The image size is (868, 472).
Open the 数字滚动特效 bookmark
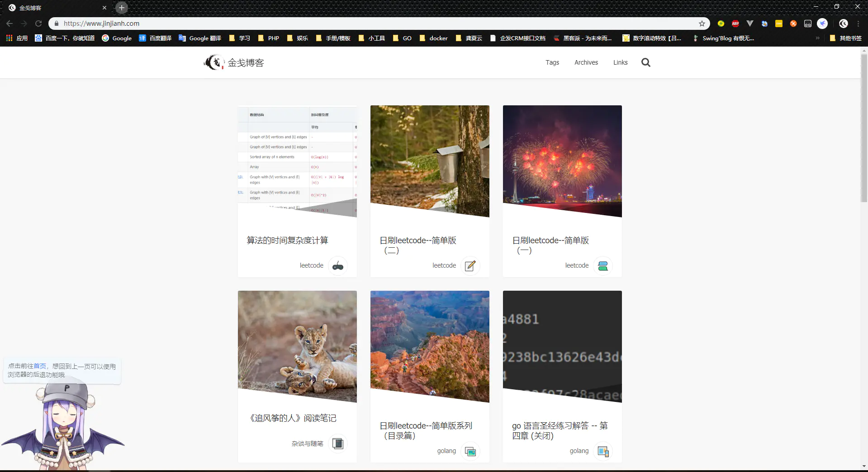pos(652,38)
